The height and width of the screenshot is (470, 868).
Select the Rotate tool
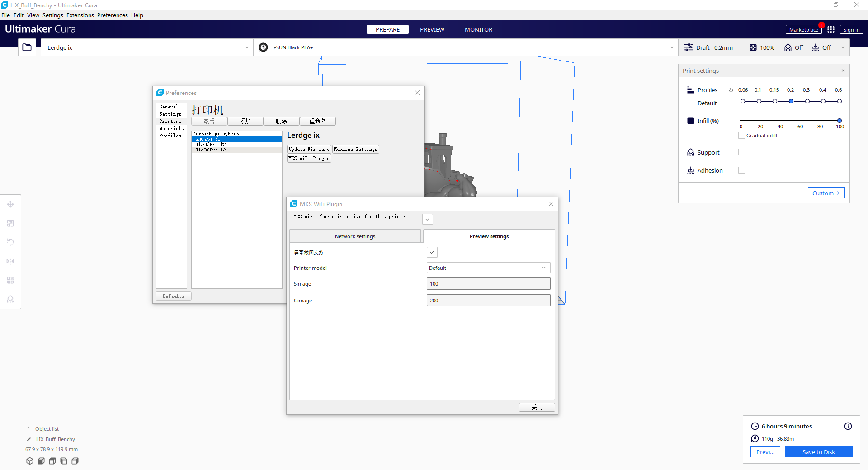tap(10, 242)
